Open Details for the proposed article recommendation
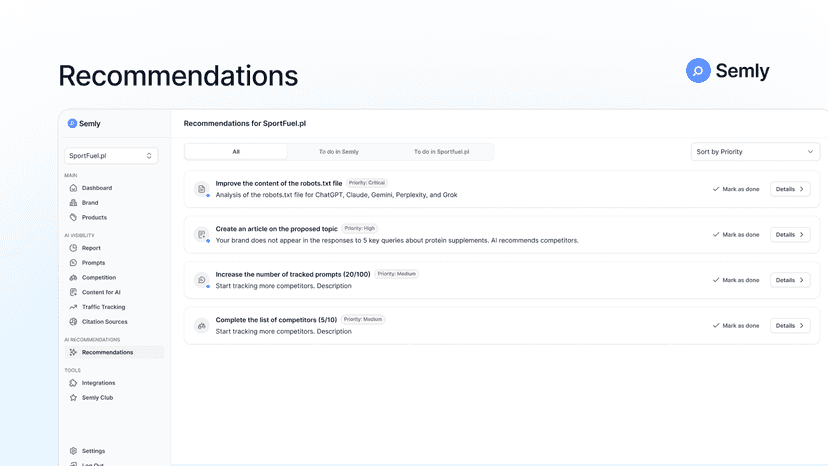This screenshot has height=466, width=828. pos(790,235)
